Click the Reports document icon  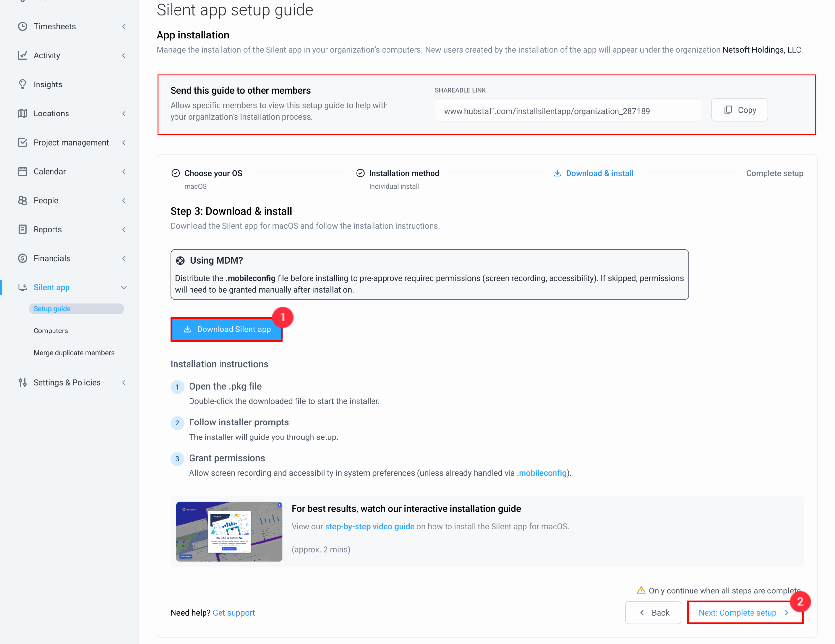click(x=23, y=229)
